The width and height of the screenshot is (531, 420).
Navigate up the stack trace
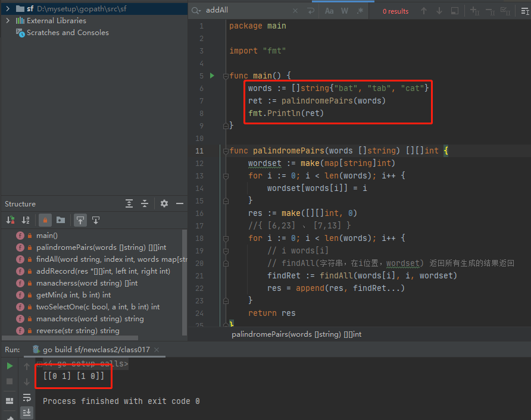(x=27, y=366)
